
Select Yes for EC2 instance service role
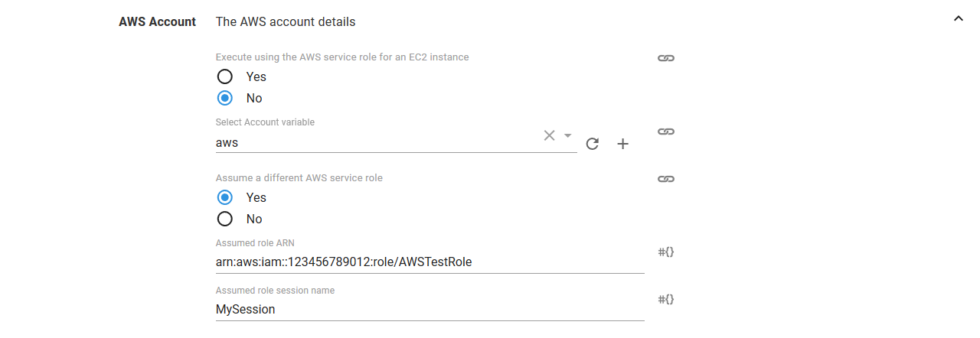(225, 76)
